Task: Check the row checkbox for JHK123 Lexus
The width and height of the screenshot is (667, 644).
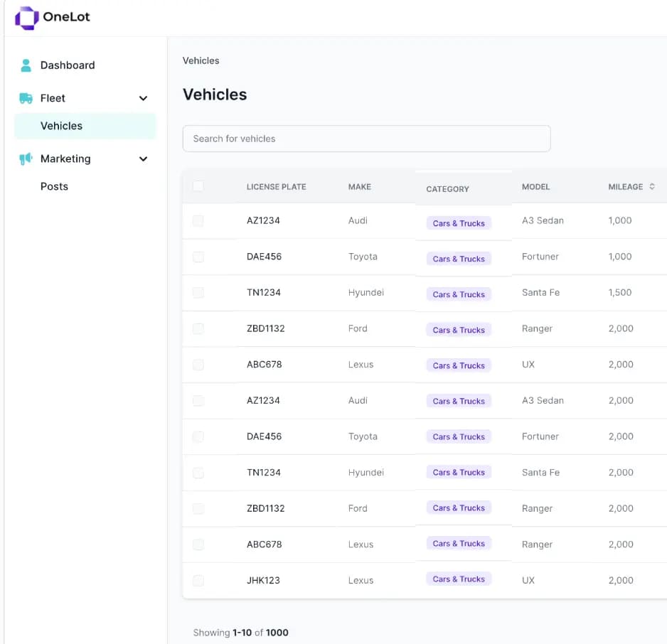Action: click(198, 579)
